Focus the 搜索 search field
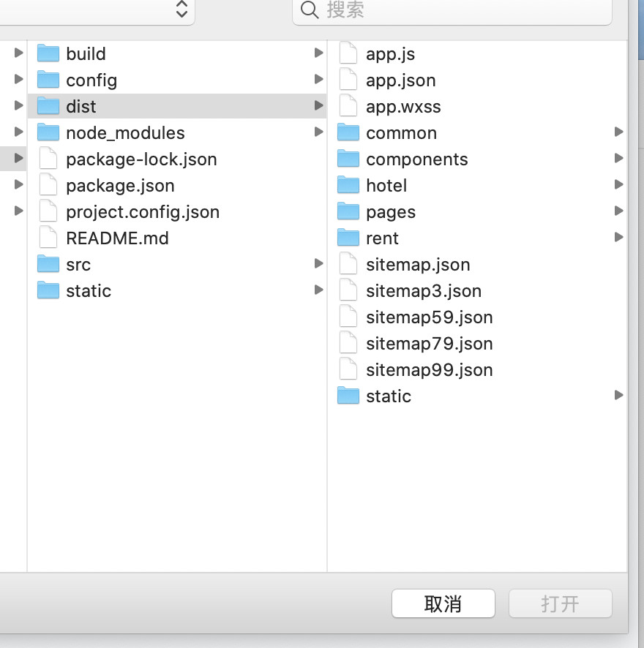Viewport: 644px width, 648px height. pyautogui.click(x=452, y=11)
